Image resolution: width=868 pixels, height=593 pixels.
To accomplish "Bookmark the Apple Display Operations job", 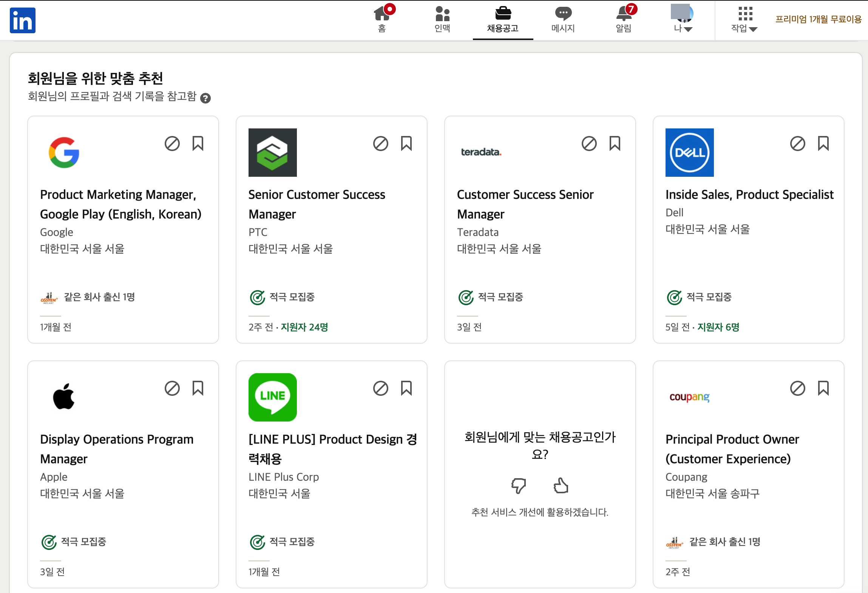I will 198,388.
